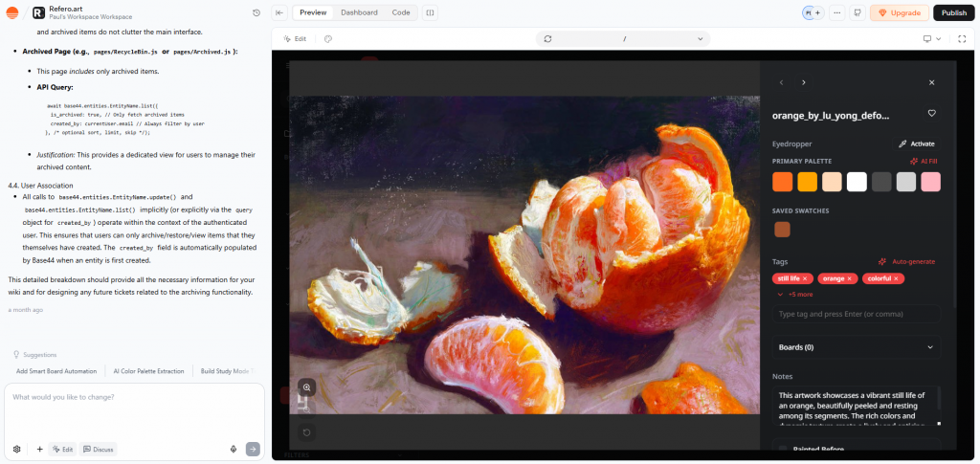Switch to the Code tab

401,12
